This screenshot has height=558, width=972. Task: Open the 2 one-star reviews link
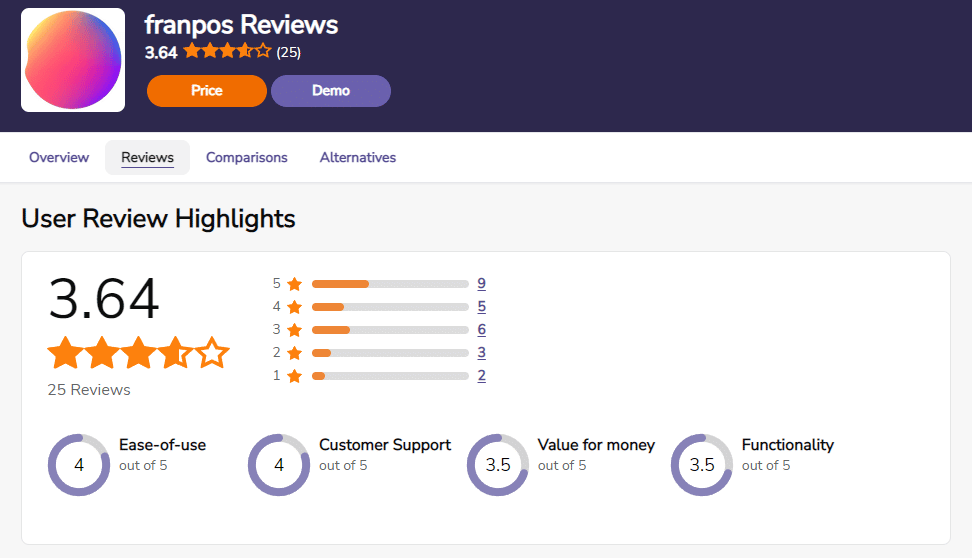click(x=482, y=375)
